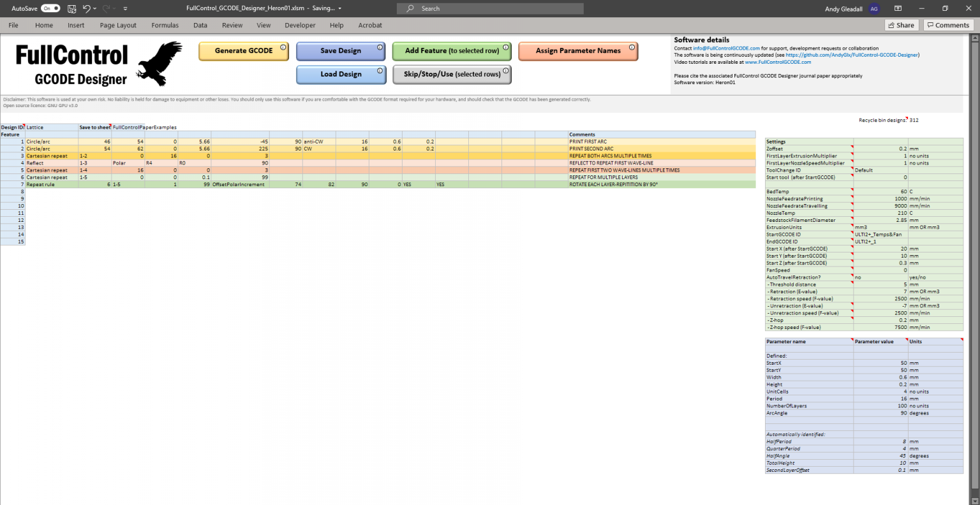Click info icon on Load Design button
The image size is (980, 505).
(380, 71)
